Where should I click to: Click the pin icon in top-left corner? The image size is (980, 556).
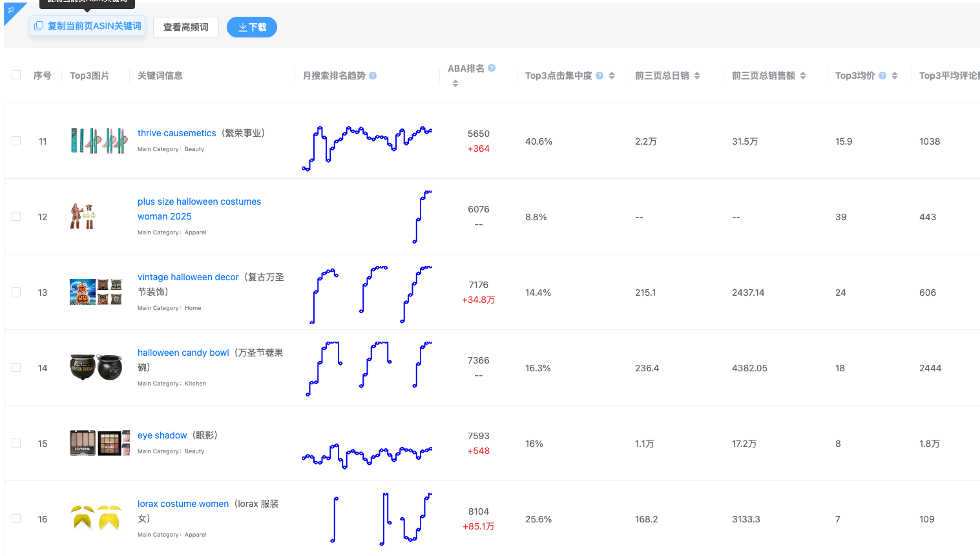pos(11,10)
